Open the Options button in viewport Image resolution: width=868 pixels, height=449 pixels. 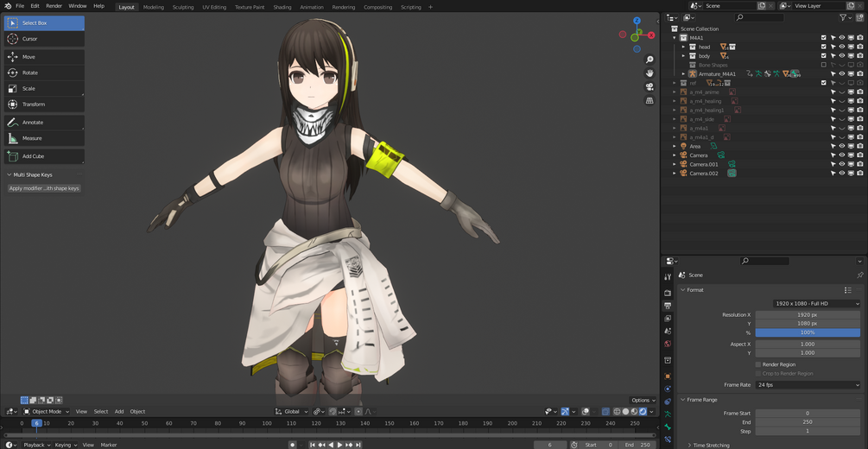pos(643,401)
